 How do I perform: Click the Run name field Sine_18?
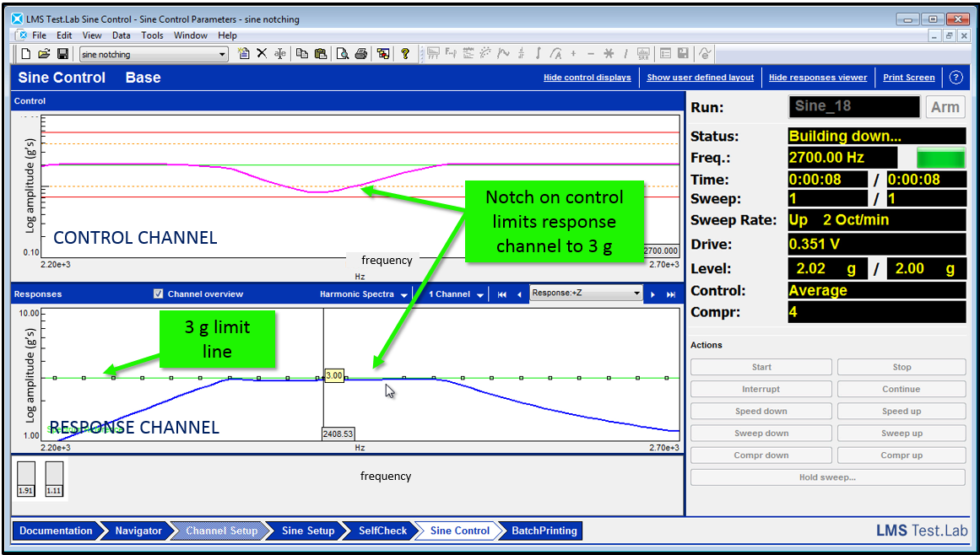(x=854, y=107)
